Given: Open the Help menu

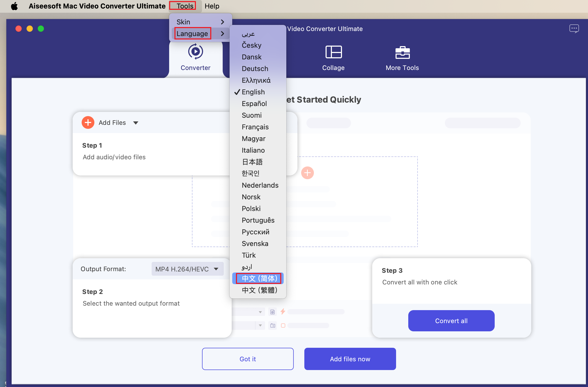Looking at the screenshot, I should 212,6.
